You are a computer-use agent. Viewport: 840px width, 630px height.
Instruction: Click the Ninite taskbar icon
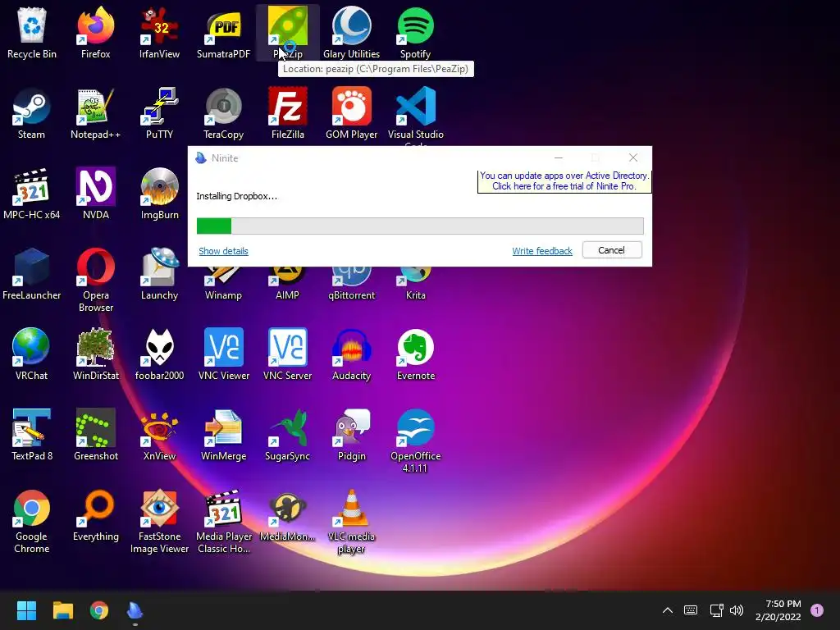pyautogui.click(x=135, y=610)
